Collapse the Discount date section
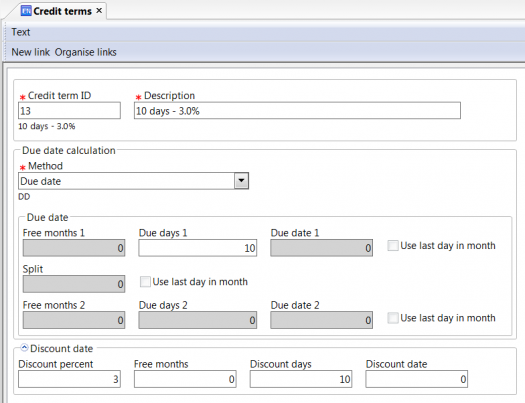 [24, 348]
